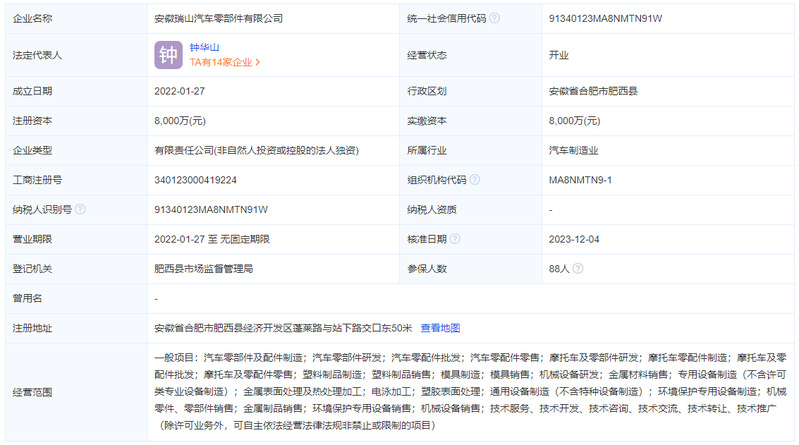
Task: Open 查看地图 map link
Action: pos(440,328)
